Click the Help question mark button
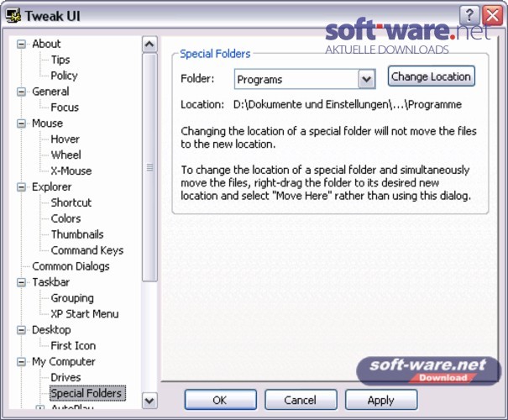Screen dimensions: 508x420 [x=469, y=15]
